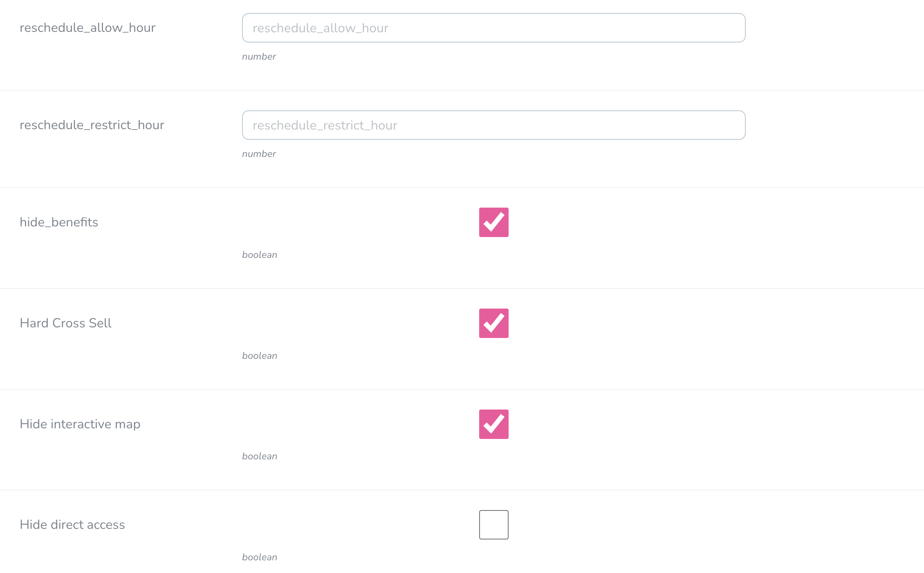
Task: Click the reschedule_allow_hour field label
Action: coord(87,28)
